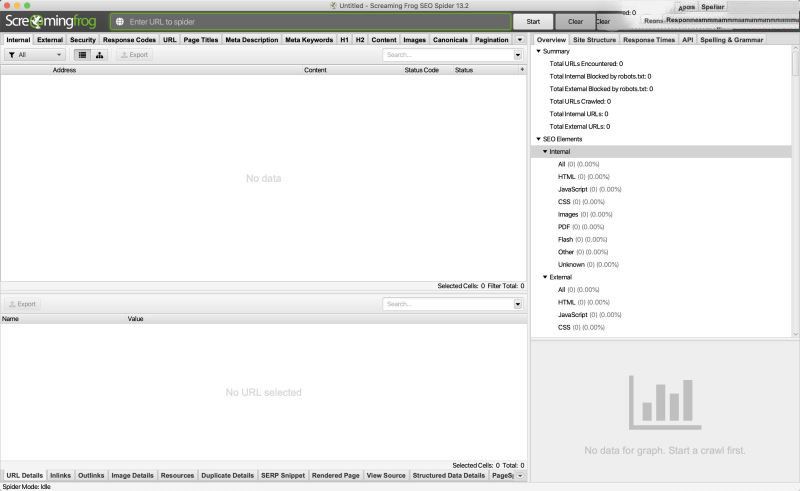This screenshot has height=491, width=800.
Task: Switch to the External tab
Action: pos(50,40)
